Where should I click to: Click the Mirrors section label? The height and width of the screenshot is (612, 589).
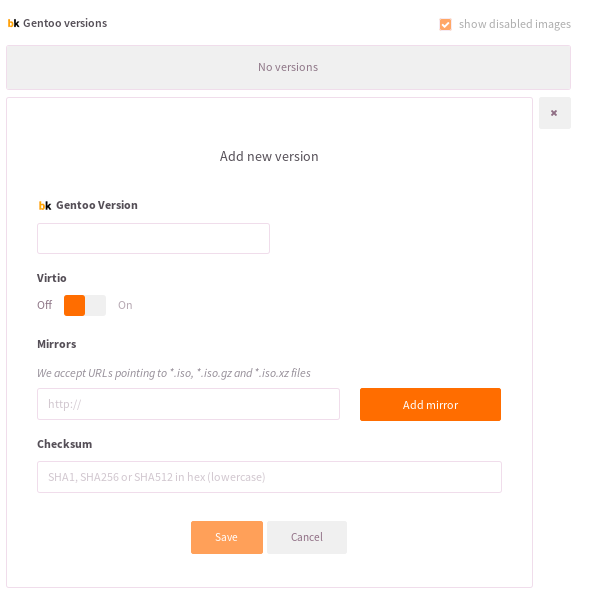57,344
